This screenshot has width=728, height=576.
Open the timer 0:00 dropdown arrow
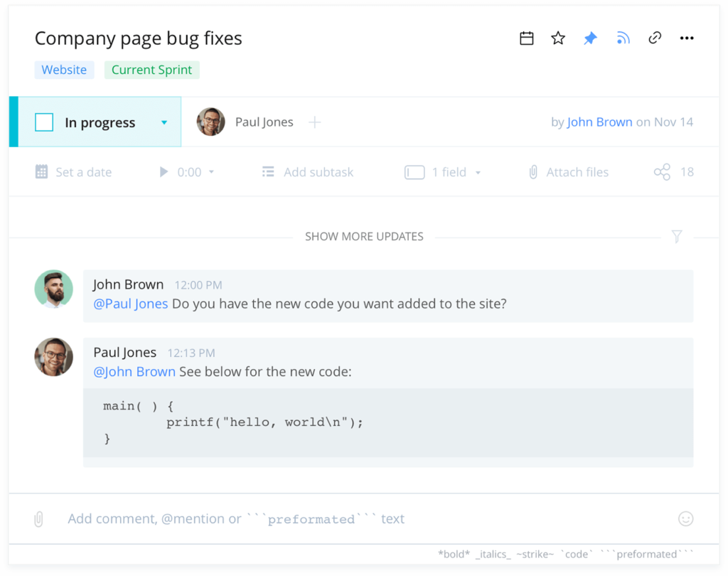point(211,172)
